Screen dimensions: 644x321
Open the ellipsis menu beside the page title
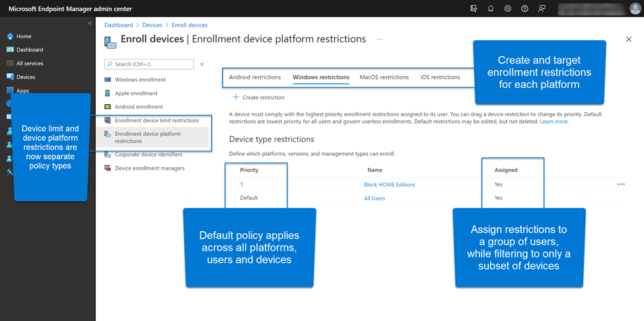tap(380, 40)
